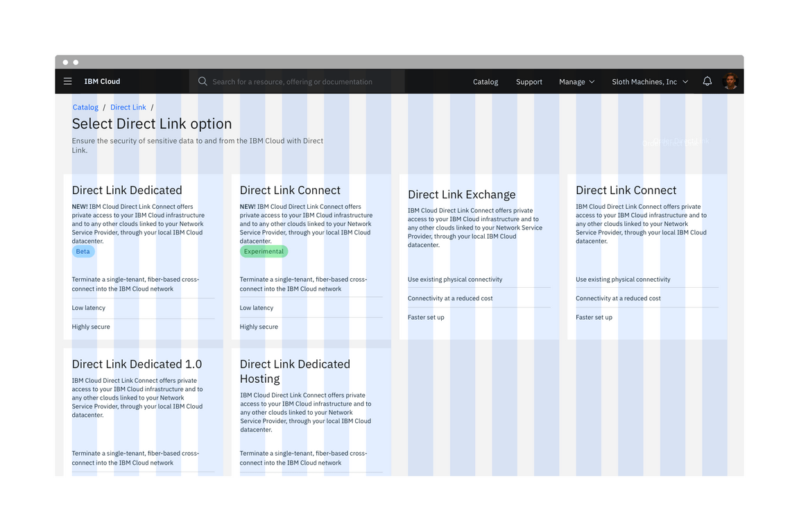Expand the Sloth Machines, Inc account dropdown
799x532 pixels.
click(x=650, y=82)
